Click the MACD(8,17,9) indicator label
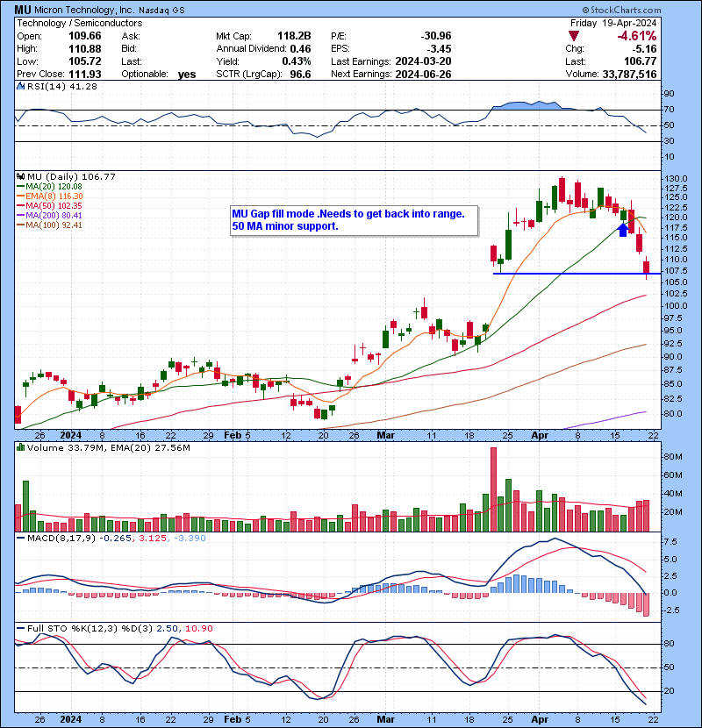The image size is (702, 728). point(61,538)
